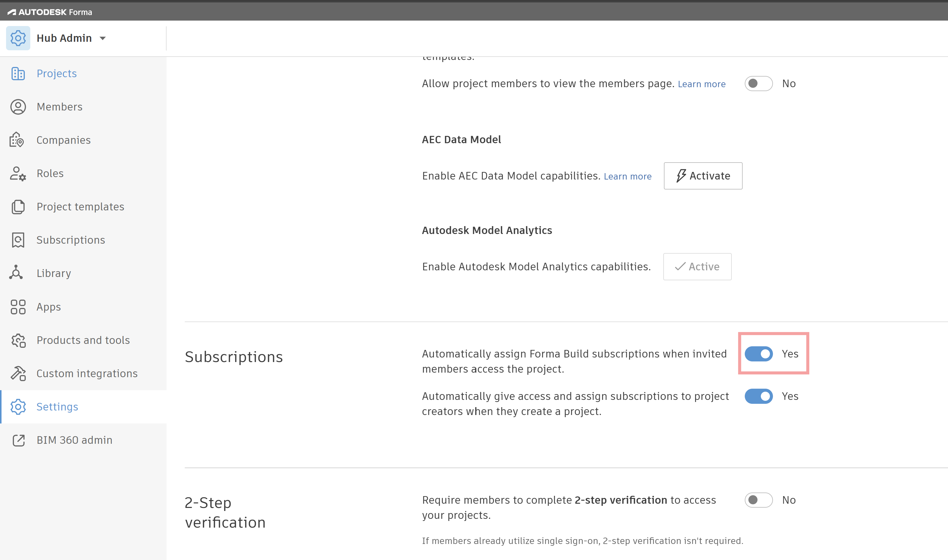Screen dimensions: 948x560
Task: Select Roles in the sidebar
Action: 83,173
